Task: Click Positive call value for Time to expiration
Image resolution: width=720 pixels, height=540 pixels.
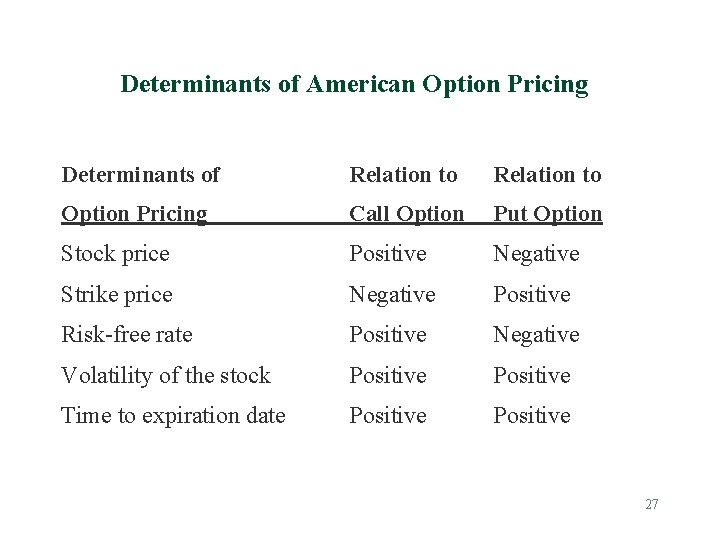Action: point(388,416)
